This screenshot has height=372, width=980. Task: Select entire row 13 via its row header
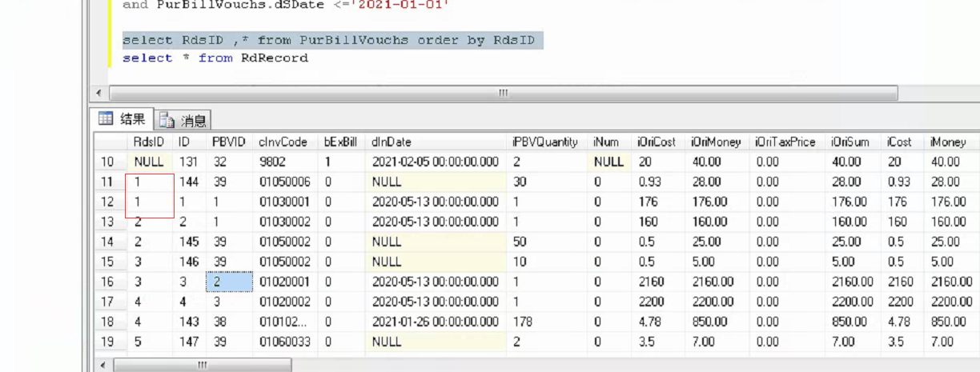pos(111,222)
